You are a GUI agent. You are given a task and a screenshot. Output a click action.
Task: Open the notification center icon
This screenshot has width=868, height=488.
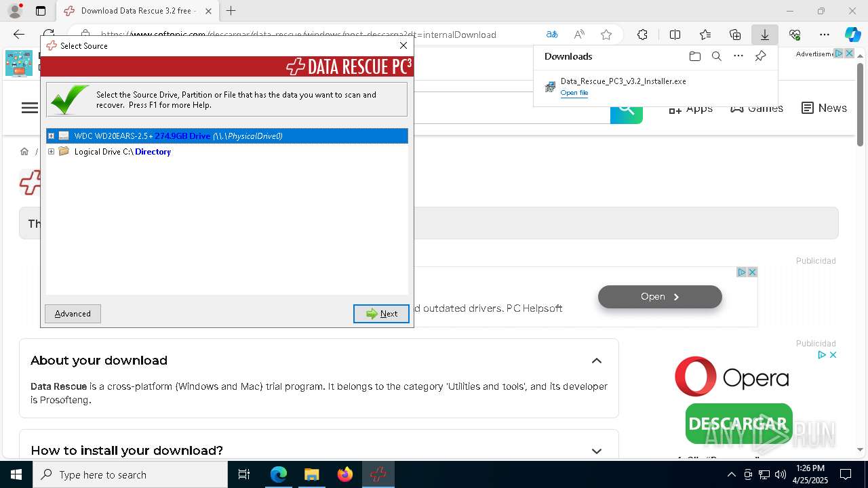point(846,474)
